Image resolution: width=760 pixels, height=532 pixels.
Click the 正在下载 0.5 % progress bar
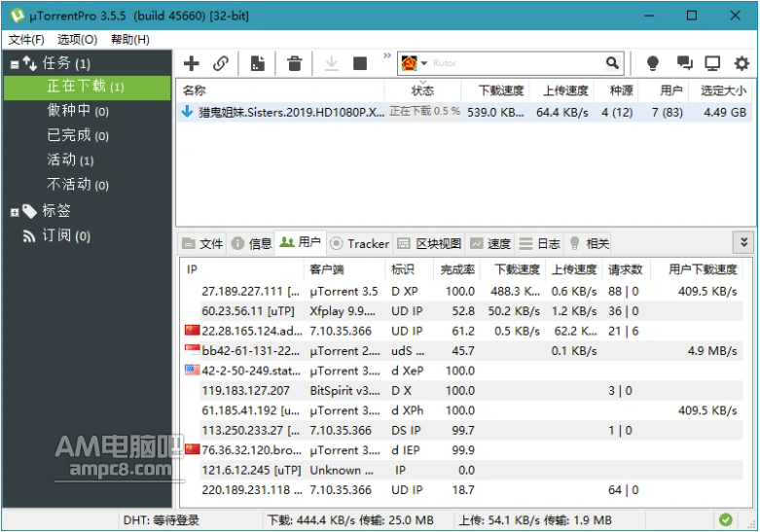(x=423, y=112)
